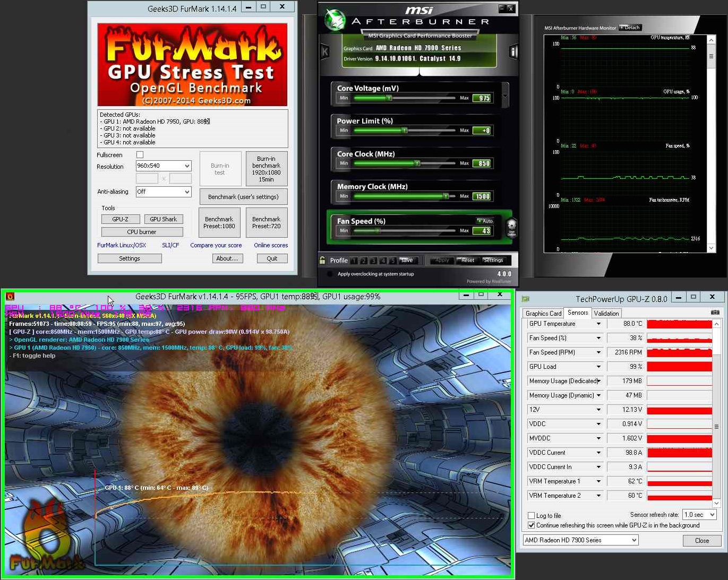Viewport: 728px width, 580px height.
Task: Click the Core Clock slider handle
Action: coord(417,163)
